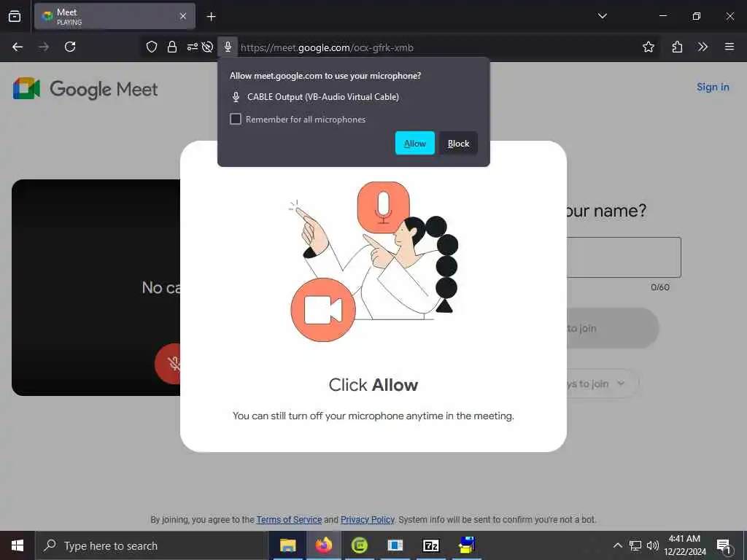Expand the list all tabs dropdown arrow
Image resolution: width=747 pixels, height=560 pixels.
602,16
